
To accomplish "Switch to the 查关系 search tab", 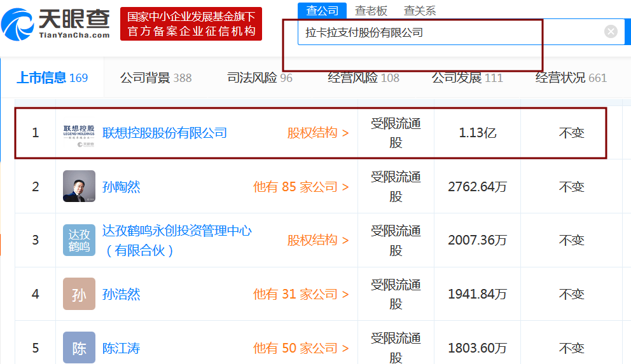I will point(420,11).
